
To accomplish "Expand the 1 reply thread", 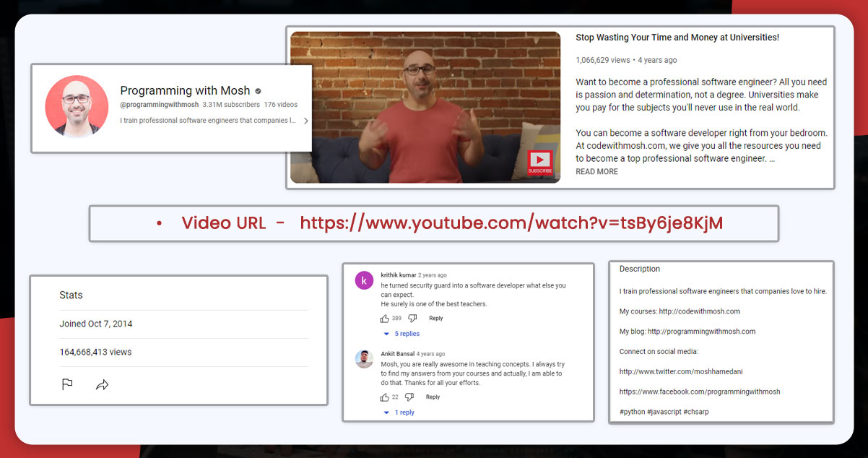I will (x=399, y=412).
